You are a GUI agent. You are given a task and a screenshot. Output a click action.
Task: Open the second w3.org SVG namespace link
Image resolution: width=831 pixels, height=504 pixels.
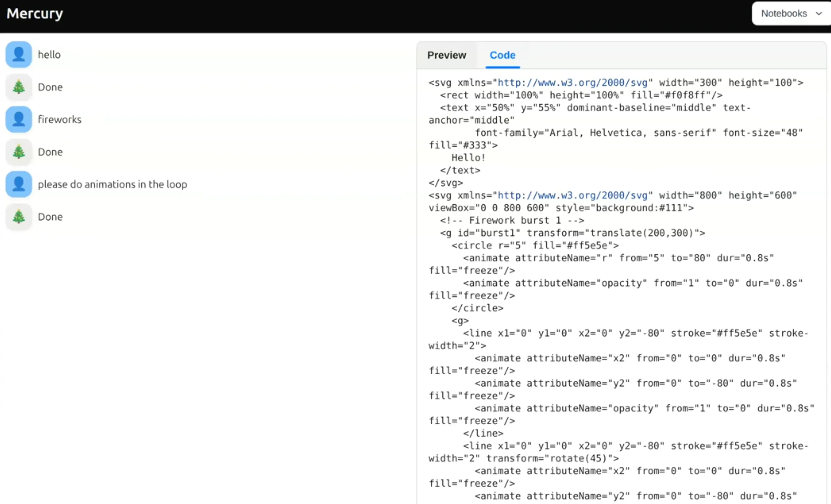click(x=572, y=195)
